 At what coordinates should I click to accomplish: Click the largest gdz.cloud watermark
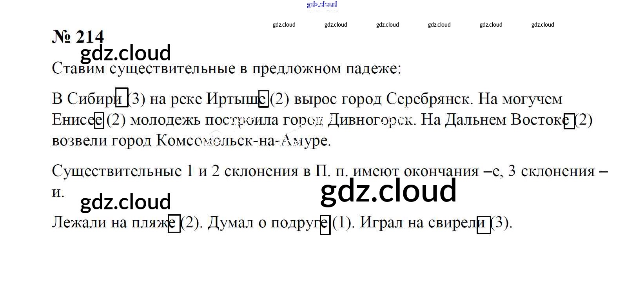point(388,191)
